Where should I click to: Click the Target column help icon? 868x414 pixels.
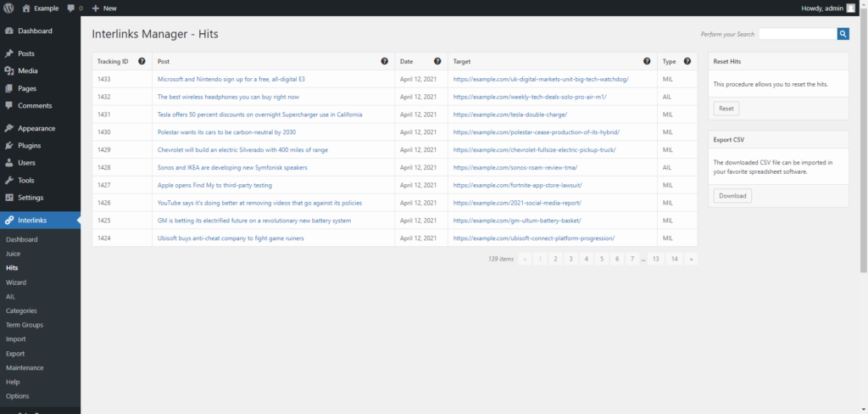point(647,61)
